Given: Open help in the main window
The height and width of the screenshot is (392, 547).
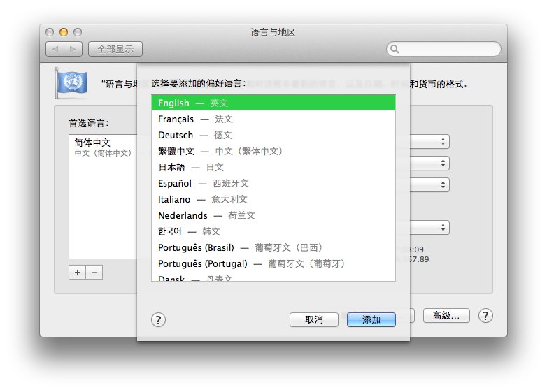Looking at the screenshot, I should click(x=485, y=316).
